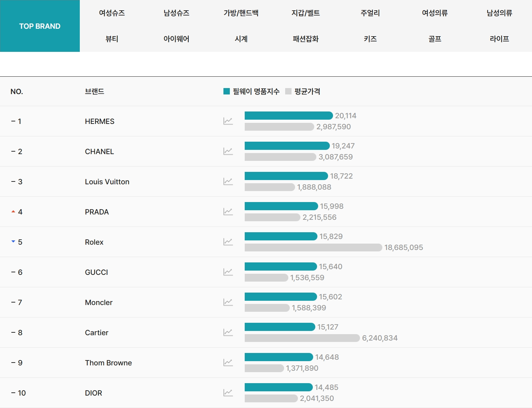Click HERMES teal index bar 20,114
This screenshot has height=408, width=532.
click(289, 115)
